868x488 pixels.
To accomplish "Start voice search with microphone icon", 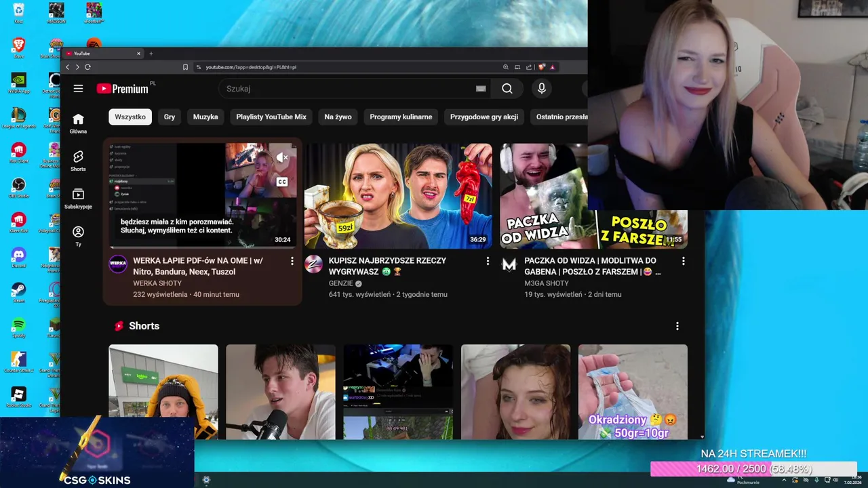I will 541,89.
